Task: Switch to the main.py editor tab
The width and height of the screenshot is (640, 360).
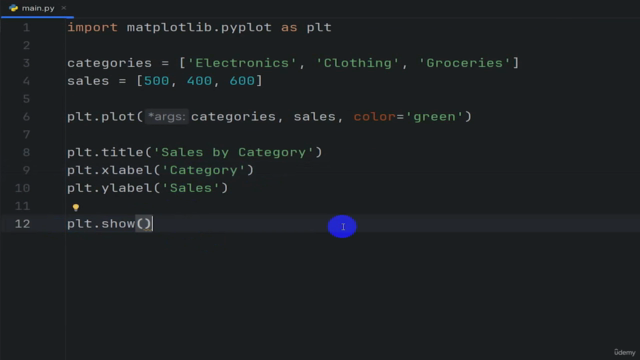Action: point(38,8)
